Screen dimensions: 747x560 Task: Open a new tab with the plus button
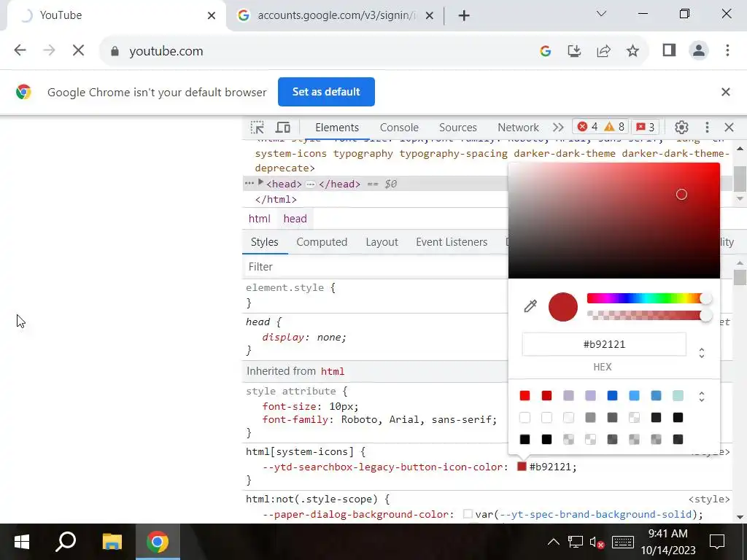(463, 16)
